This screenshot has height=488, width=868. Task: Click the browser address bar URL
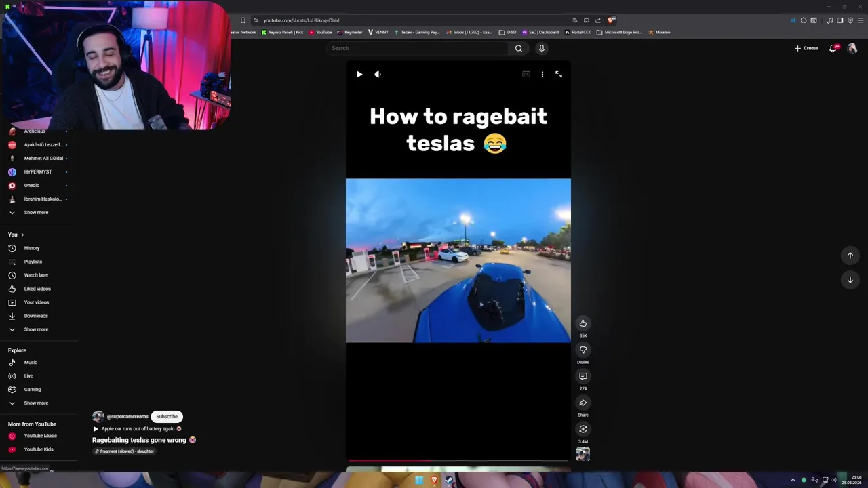[x=301, y=20]
